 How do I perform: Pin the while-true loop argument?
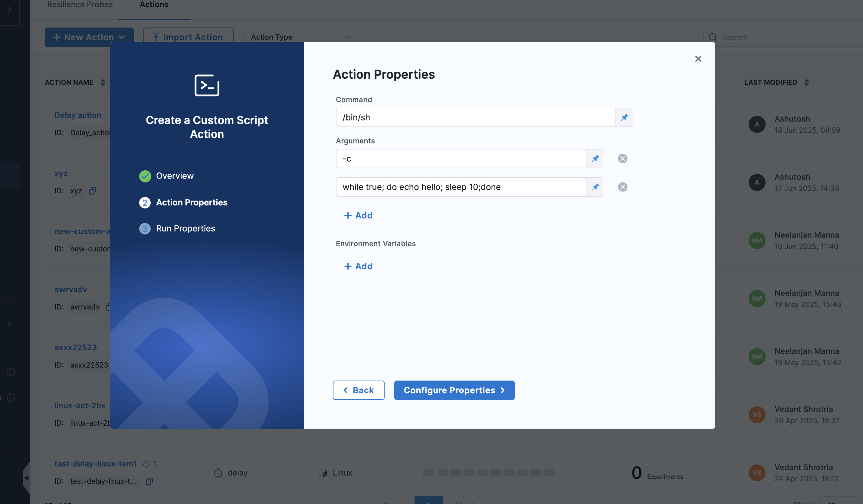595,187
